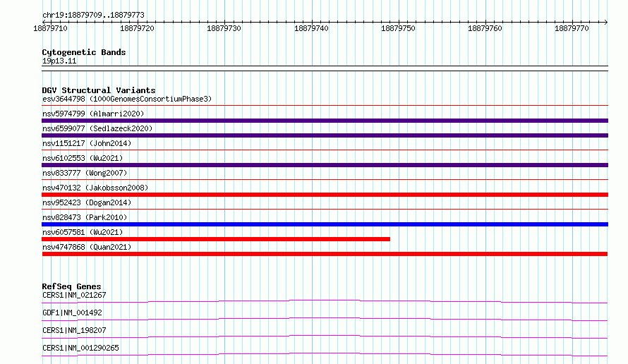The width and height of the screenshot is (628, 364).
Task: Click ruler position 18879740
Action: (311, 28)
